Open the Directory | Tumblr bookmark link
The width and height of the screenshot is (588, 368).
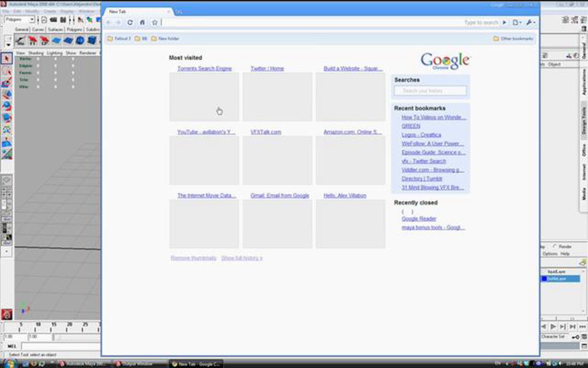pos(422,179)
